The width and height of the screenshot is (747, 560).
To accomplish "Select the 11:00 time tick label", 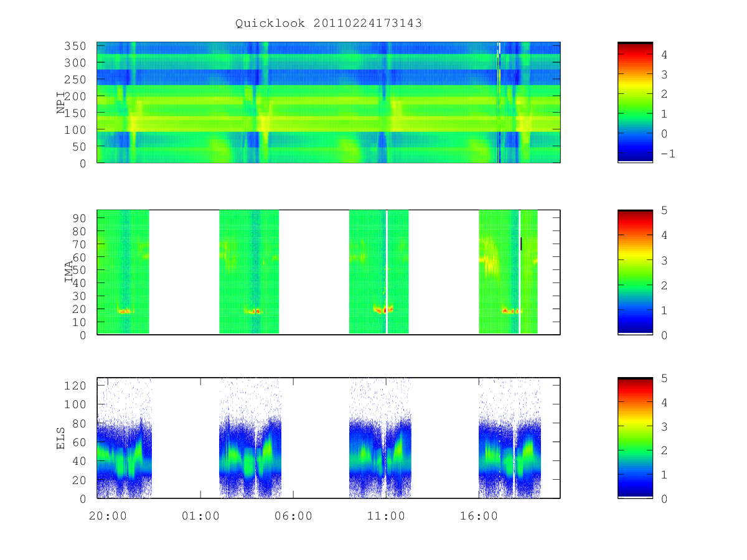I will [386, 516].
